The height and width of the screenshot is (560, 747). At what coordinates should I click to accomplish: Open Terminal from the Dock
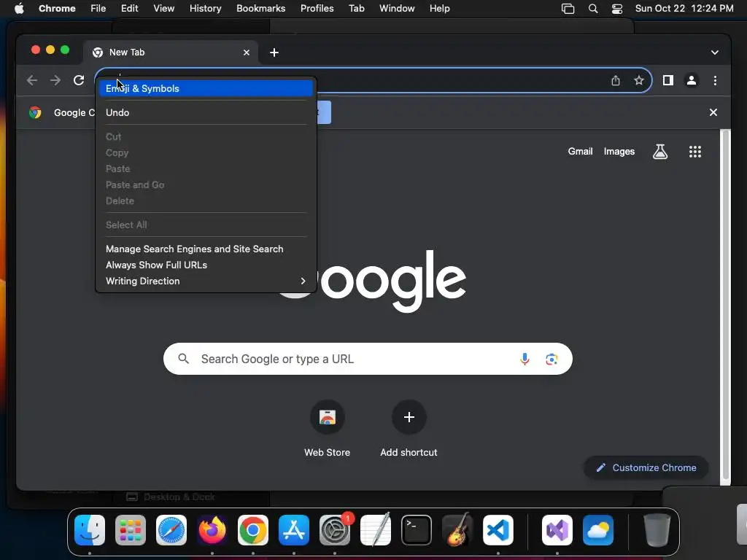click(417, 530)
